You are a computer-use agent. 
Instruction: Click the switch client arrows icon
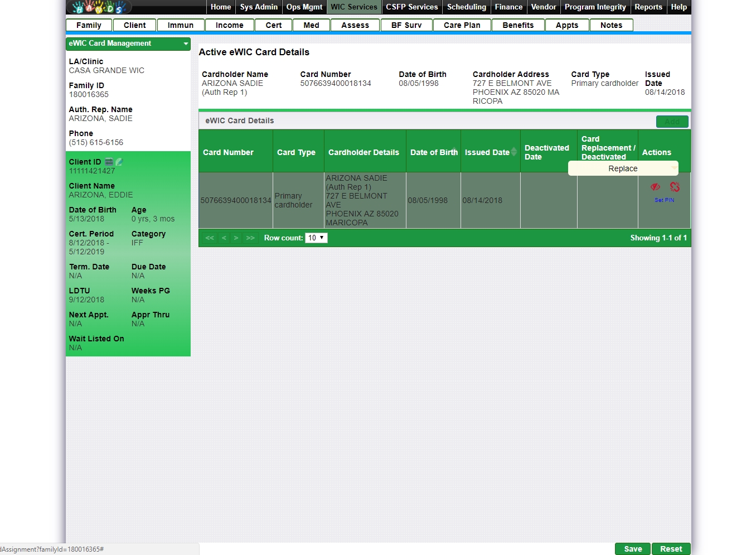pos(109,162)
